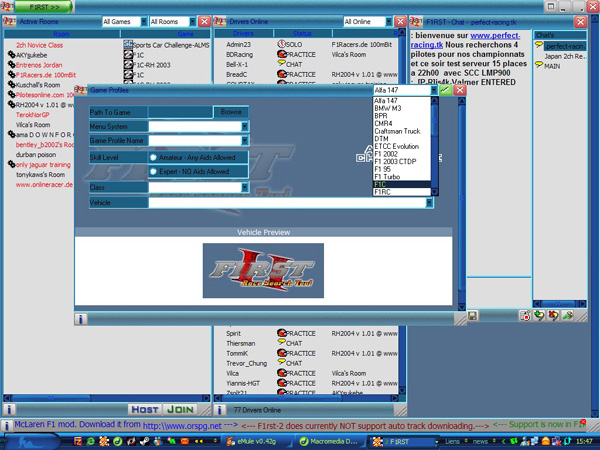Viewport: 600px width, 450px height.
Task: Click the lock icon beside the AKYgukebe room
Action: tap(11, 55)
